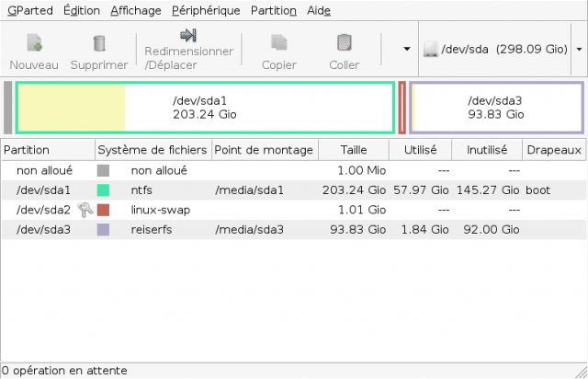Select the non alloué partition row
The width and height of the screenshot is (588, 379).
294,170
